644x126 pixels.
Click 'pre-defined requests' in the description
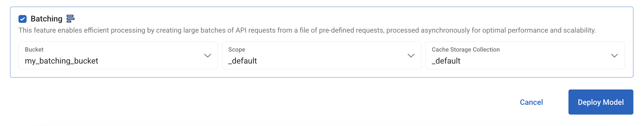[351, 30]
